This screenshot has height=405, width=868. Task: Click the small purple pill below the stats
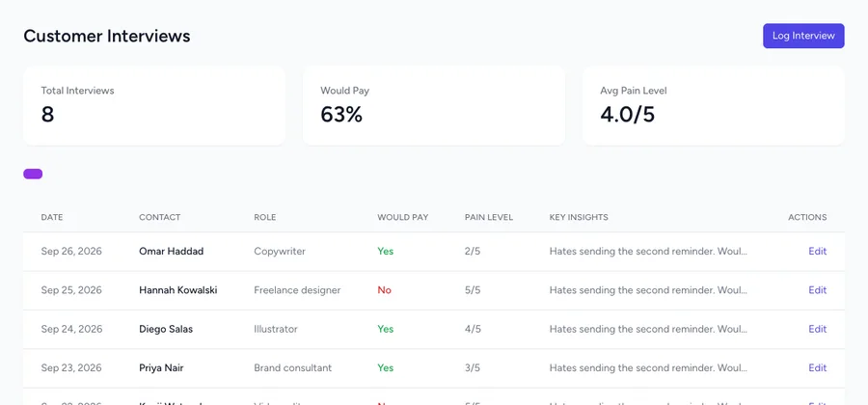coord(33,175)
